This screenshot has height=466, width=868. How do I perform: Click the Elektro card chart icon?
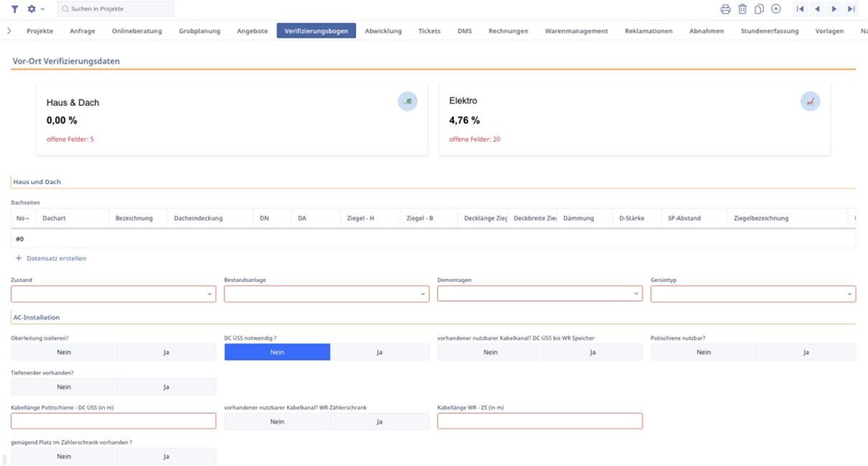click(809, 101)
